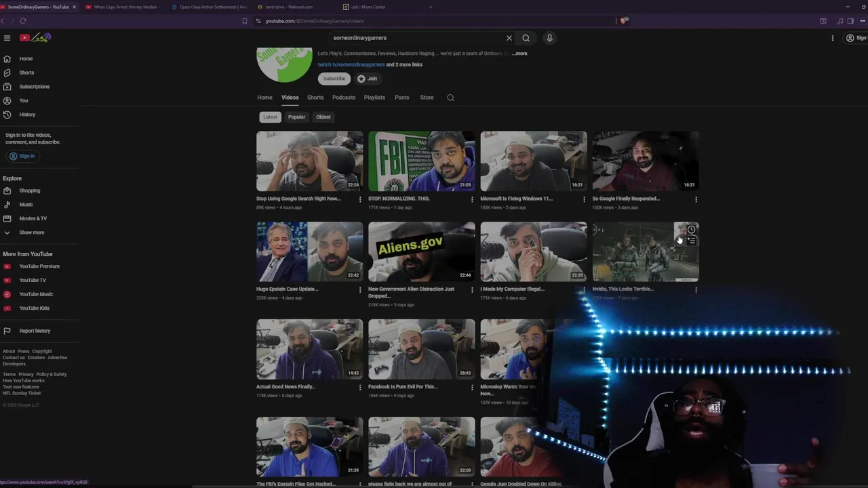Add Nvidia video to Watch later
868x488 pixels.
click(x=691, y=229)
